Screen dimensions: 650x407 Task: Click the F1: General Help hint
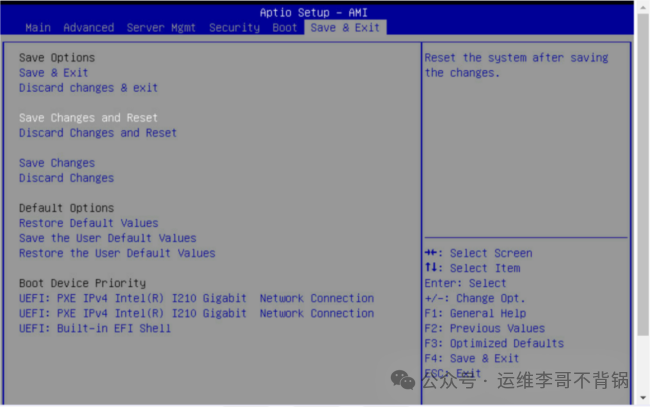[475, 313]
